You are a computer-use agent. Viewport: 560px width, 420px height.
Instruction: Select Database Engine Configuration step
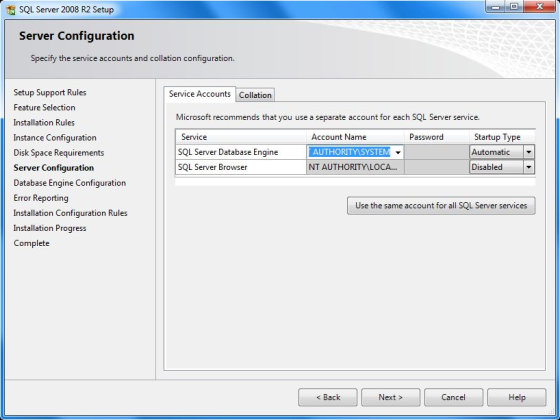[70, 183]
